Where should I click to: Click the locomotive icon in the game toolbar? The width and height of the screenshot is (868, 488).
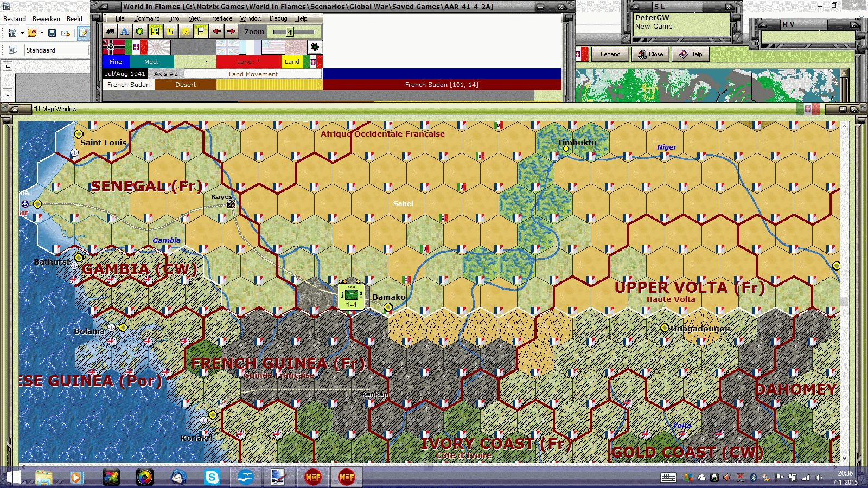click(110, 31)
